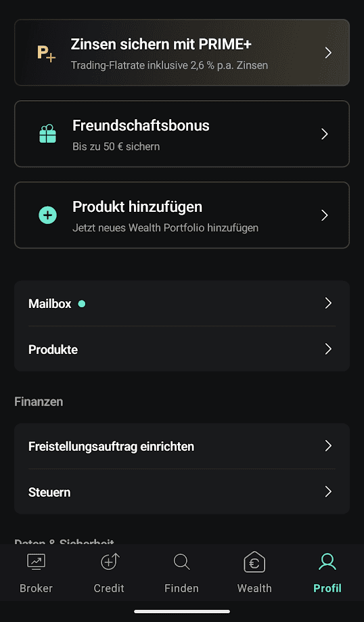This screenshot has width=364, height=622.
Task: Open the Wealth euro house icon
Action: click(x=254, y=562)
